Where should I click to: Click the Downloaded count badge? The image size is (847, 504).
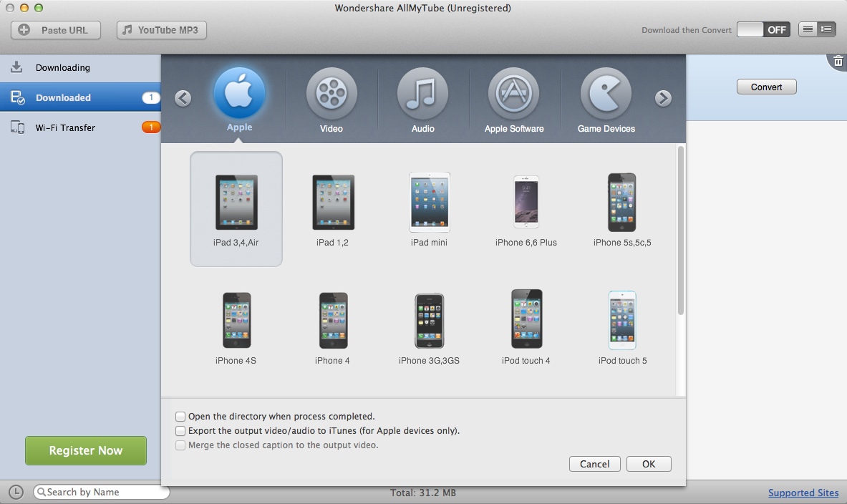click(x=150, y=98)
